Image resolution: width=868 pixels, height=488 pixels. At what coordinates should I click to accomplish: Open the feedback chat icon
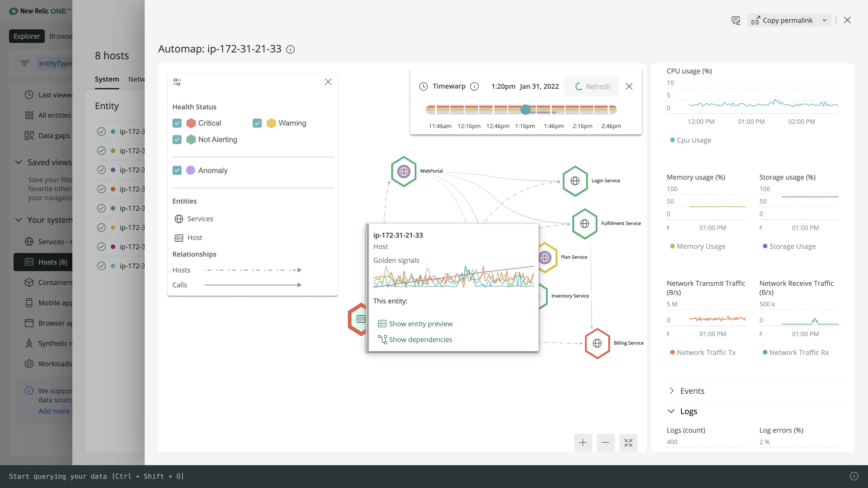pyautogui.click(x=736, y=21)
